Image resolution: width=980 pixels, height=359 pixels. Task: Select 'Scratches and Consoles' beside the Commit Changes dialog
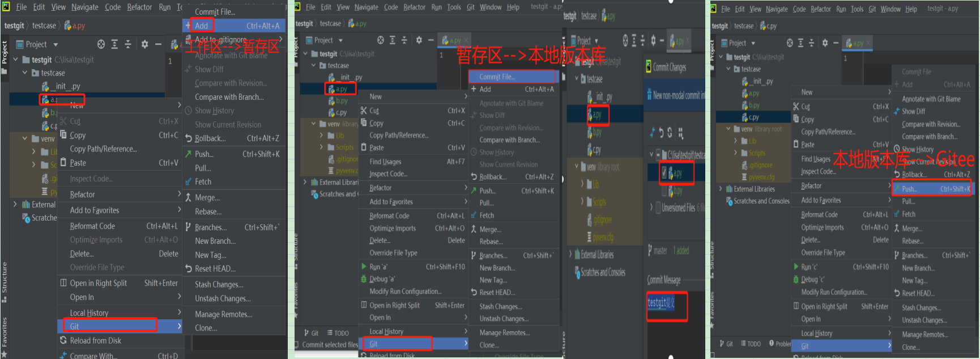(603, 272)
